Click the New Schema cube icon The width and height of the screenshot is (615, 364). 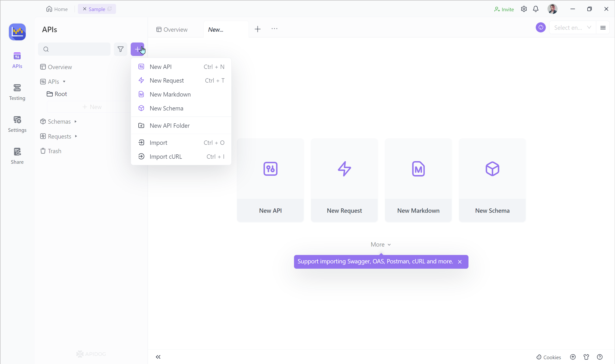(141, 108)
